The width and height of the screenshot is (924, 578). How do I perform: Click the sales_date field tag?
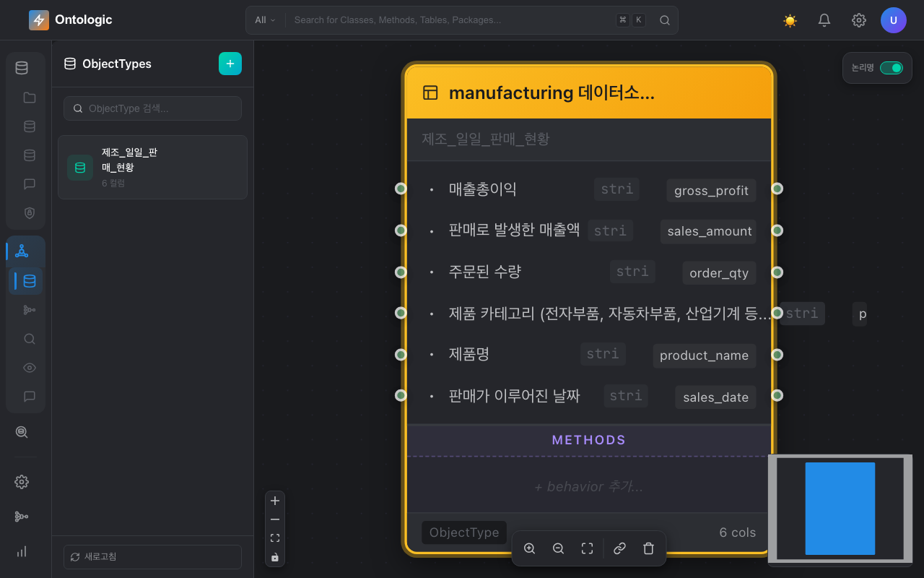715,397
